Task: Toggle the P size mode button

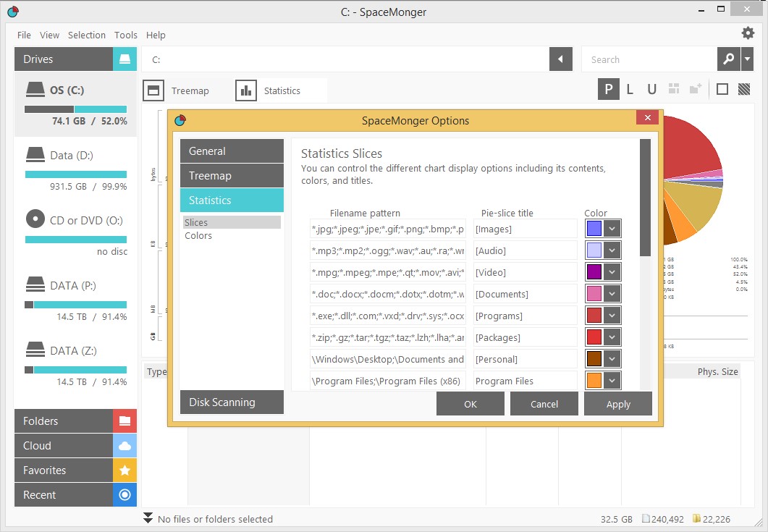Action: pyautogui.click(x=608, y=89)
